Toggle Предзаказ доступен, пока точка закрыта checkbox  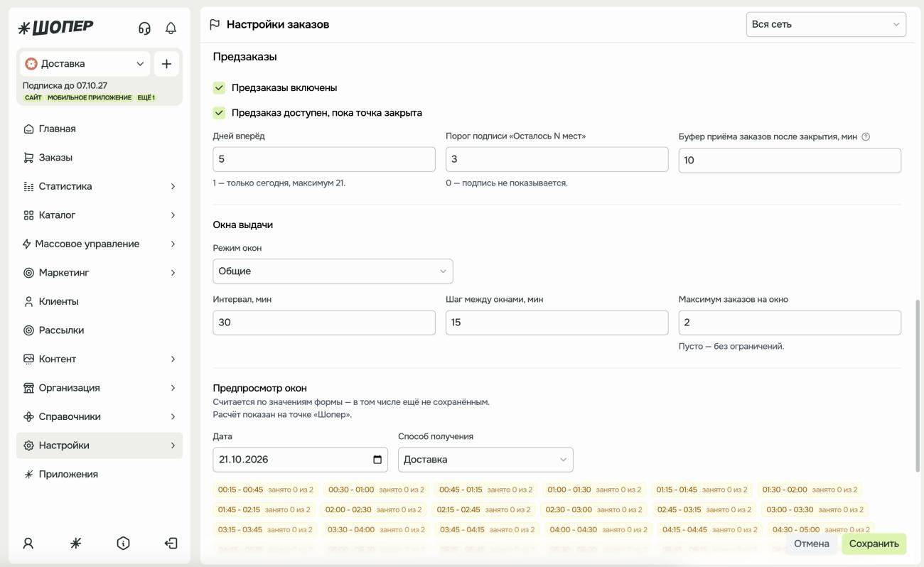click(x=219, y=113)
